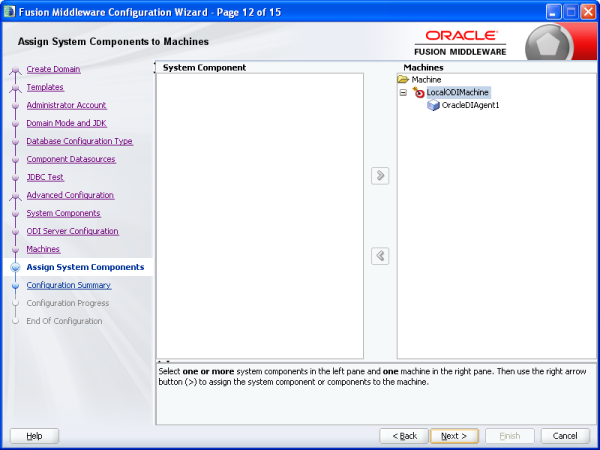Open Help for this wizard page
Screen dimensions: 600x450
click(x=34, y=436)
